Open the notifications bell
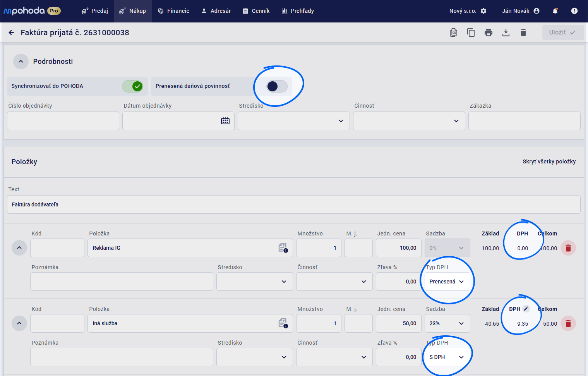 click(555, 11)
